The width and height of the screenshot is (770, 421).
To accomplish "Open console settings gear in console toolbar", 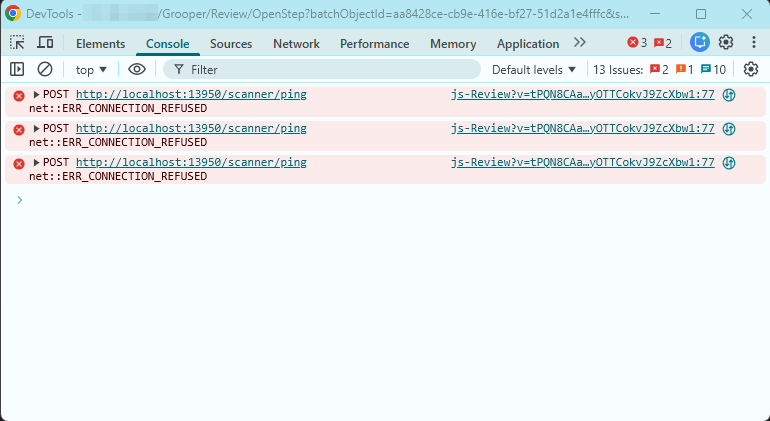I will [750, 69].
